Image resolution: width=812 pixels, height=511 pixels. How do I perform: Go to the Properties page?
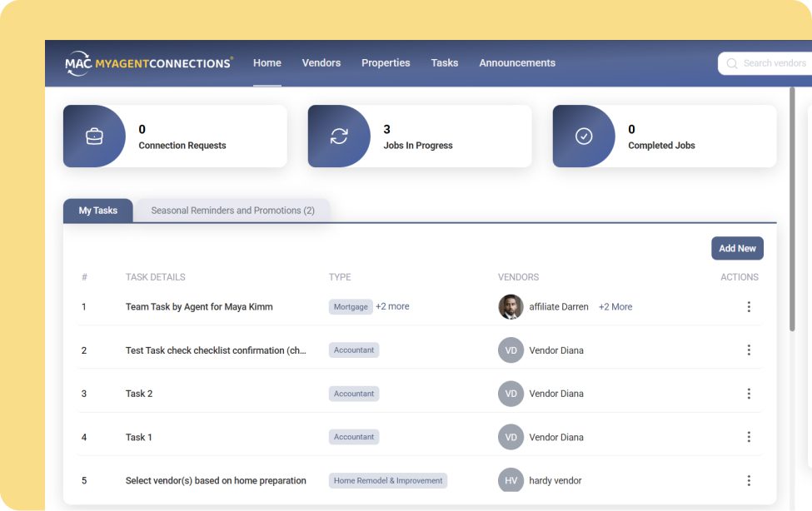click(x=386, y=63)
